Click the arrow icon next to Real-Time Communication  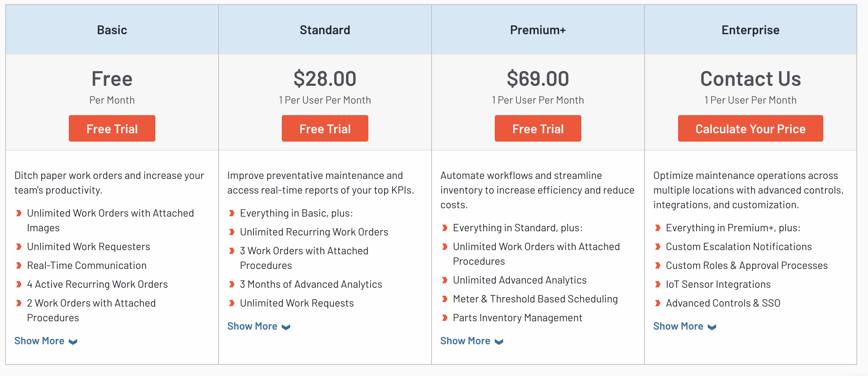[x=19, y=265]
